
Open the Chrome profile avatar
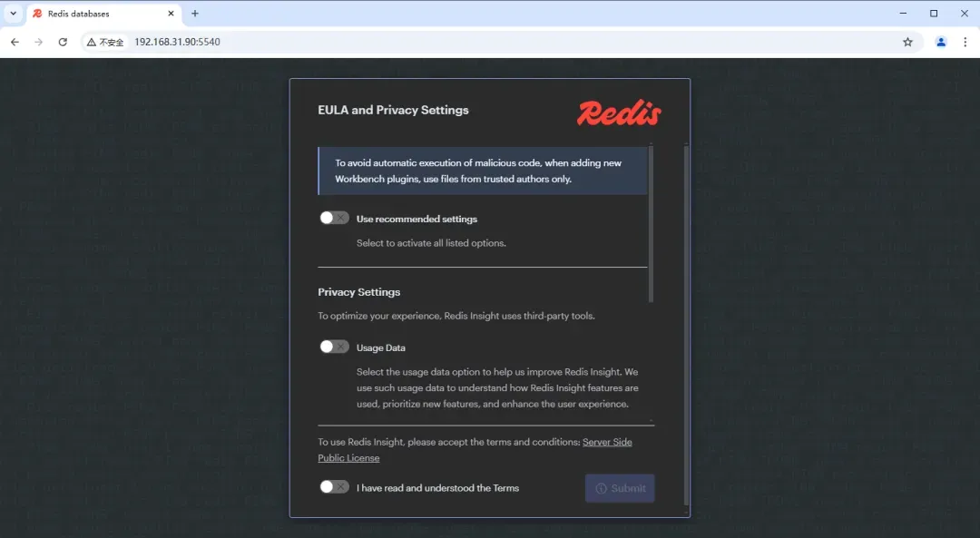point(941,42)
